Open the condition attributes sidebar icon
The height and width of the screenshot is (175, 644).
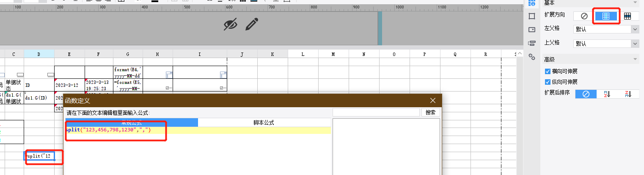point(532,43)
